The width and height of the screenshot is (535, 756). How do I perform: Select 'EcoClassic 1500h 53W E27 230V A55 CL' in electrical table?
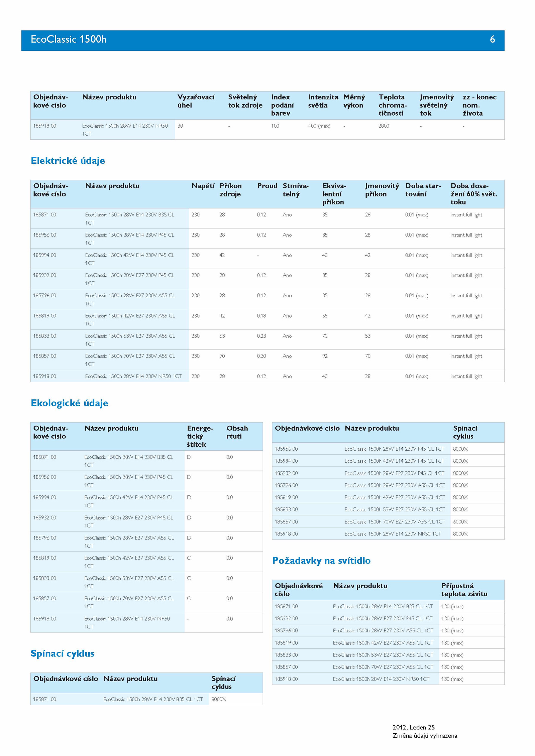coord(130,336)
